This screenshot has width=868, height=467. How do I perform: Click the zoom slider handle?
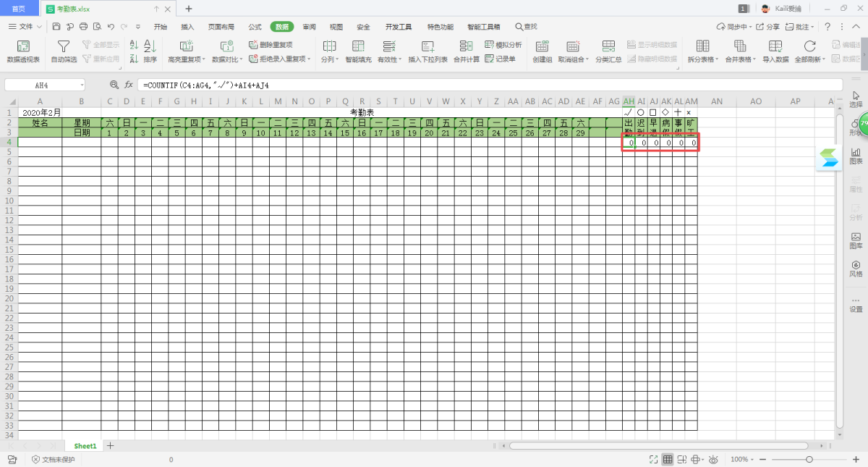[x=809, y=460]
